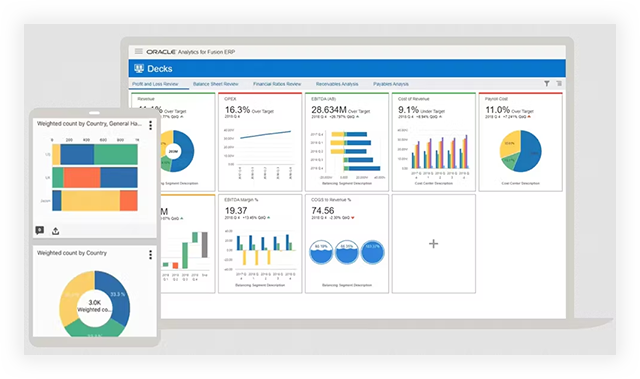The width and height of the screenshot is (640, 379).
Task: Click the red down arrow on COGS to Revenue
Action: 353,218
